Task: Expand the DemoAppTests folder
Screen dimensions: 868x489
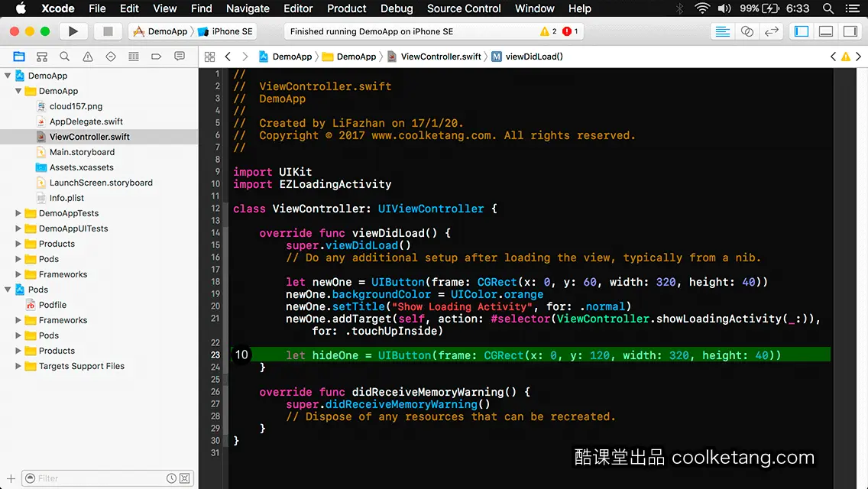Action: pyautogui.click(x=18, y=213)
